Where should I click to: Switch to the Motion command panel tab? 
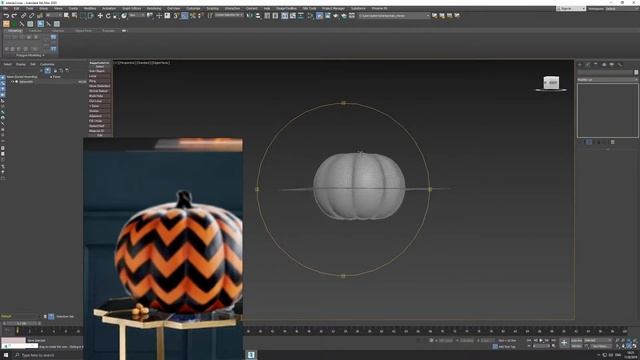coord(604,64)
